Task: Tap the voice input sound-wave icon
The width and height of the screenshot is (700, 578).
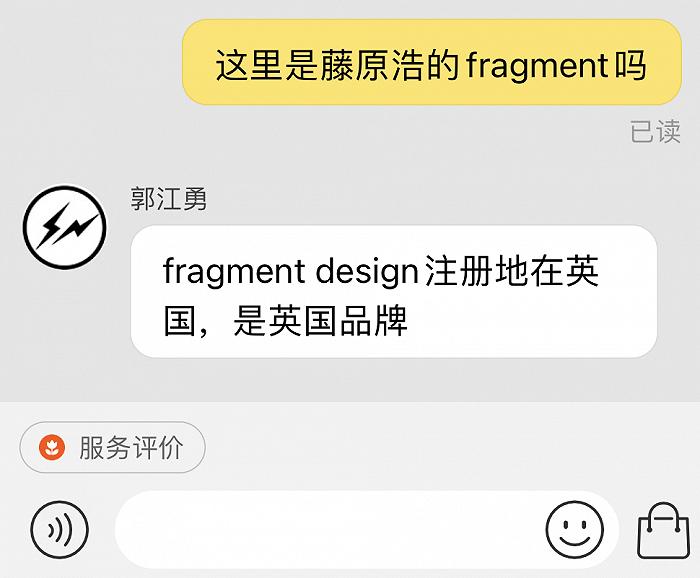Action: [59, 529]
